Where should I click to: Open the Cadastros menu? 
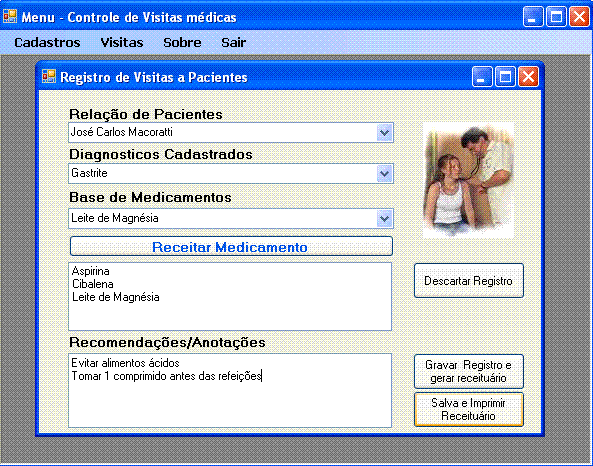coord(47,42)
